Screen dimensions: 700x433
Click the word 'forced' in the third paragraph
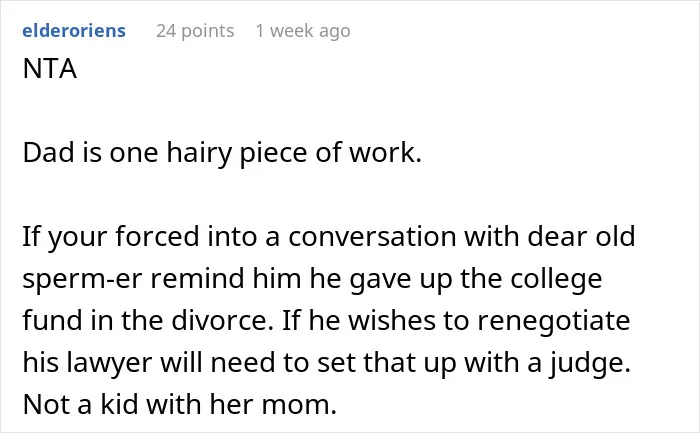158,236
